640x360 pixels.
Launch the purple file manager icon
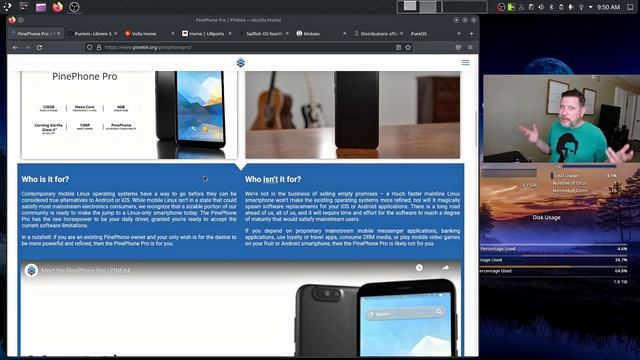(x=41, y=7)
